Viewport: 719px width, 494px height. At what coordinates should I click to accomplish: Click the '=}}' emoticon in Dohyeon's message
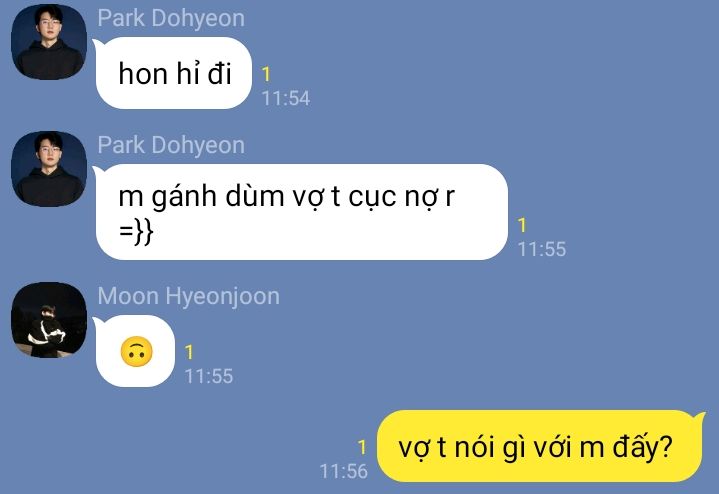136,231
